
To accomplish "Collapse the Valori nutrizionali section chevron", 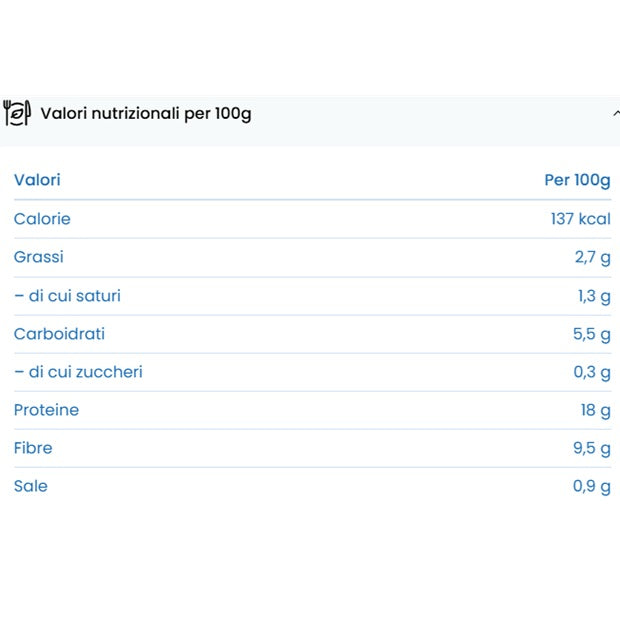I will tap(615, 114).
